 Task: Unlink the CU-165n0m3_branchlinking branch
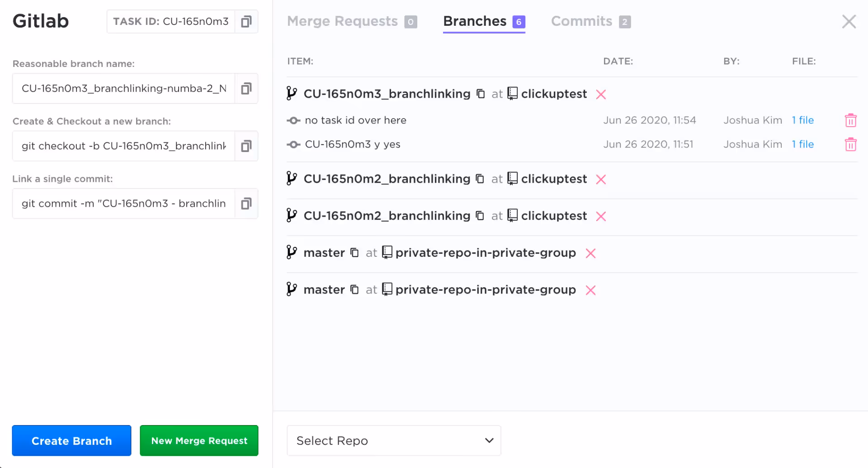point(601,95)
